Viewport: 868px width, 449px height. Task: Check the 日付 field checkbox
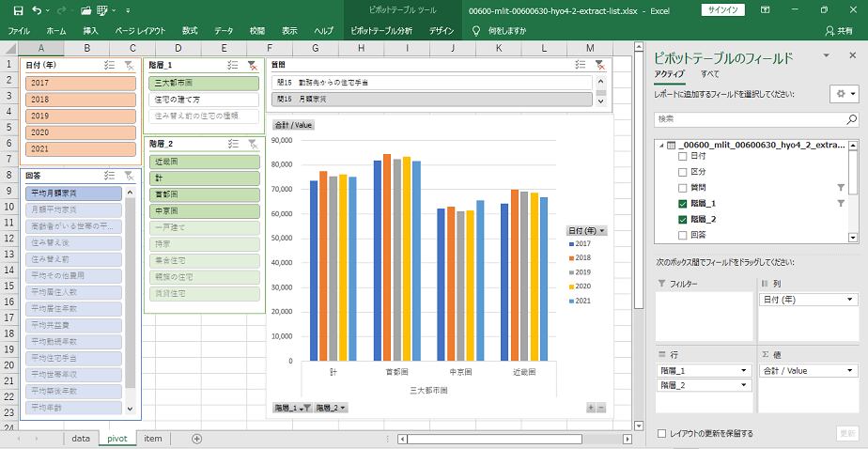tap(683, 156)
